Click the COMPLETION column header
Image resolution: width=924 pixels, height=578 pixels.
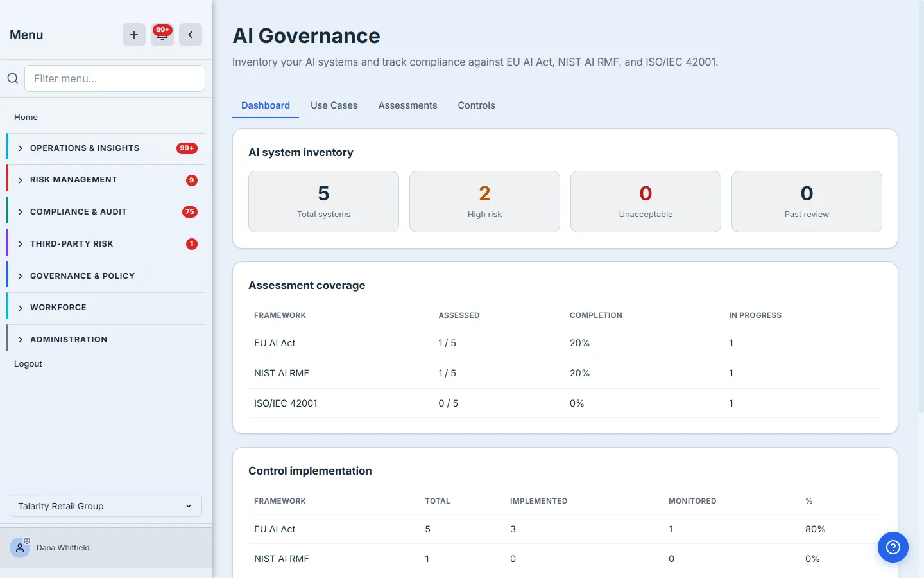[596, 315]
